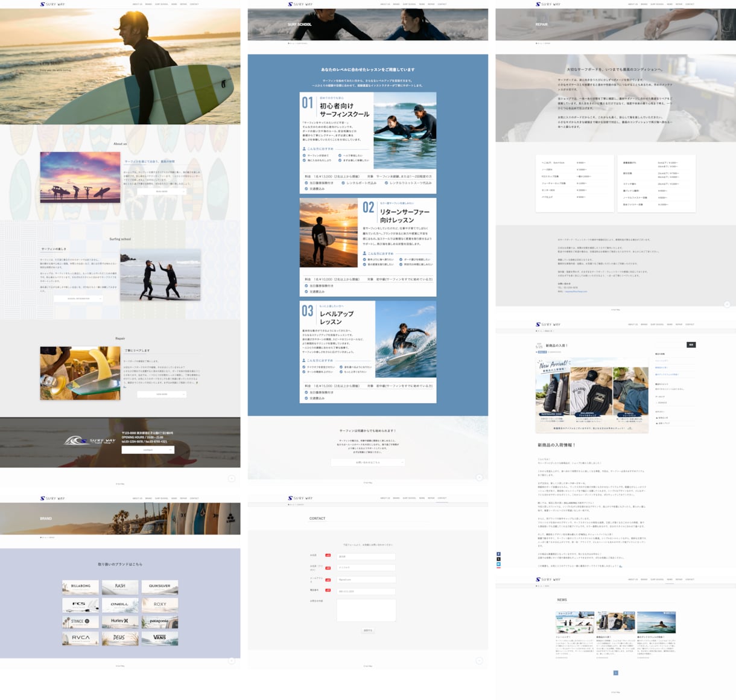736x700 pixels.
Task: Go to NEWS from the home page navigation
Action: point(174,4)
